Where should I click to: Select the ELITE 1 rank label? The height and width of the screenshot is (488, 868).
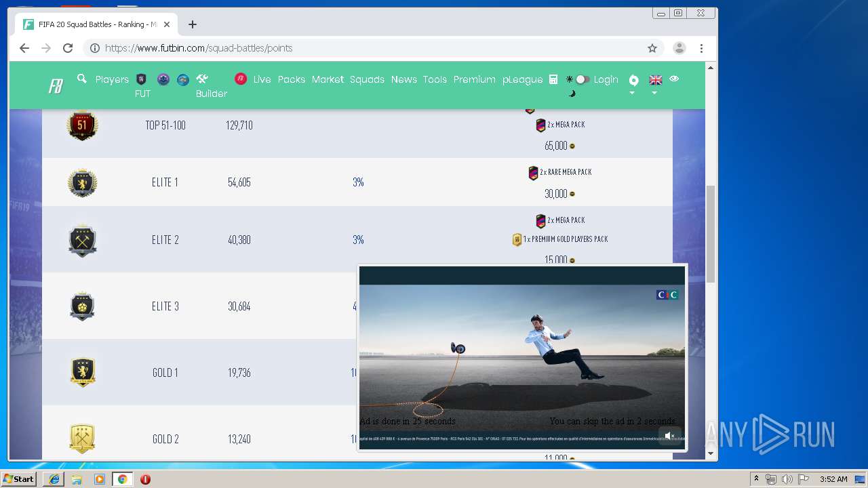click(165, 182)
